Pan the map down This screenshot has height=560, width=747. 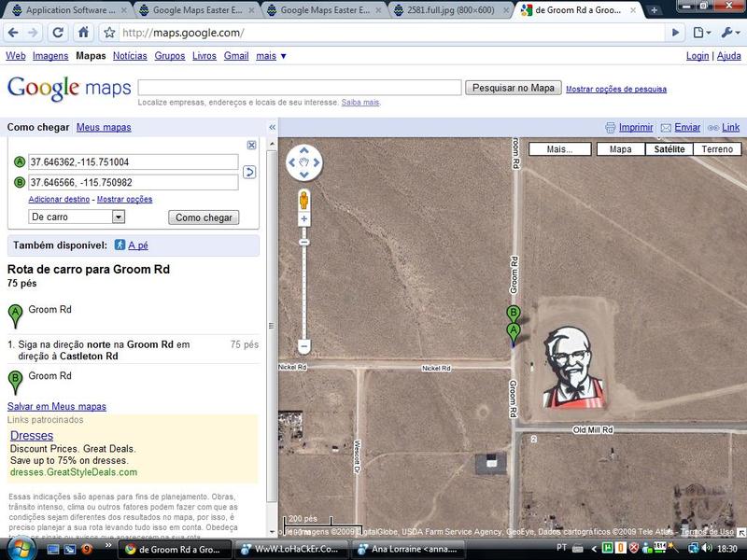(304, 175)
